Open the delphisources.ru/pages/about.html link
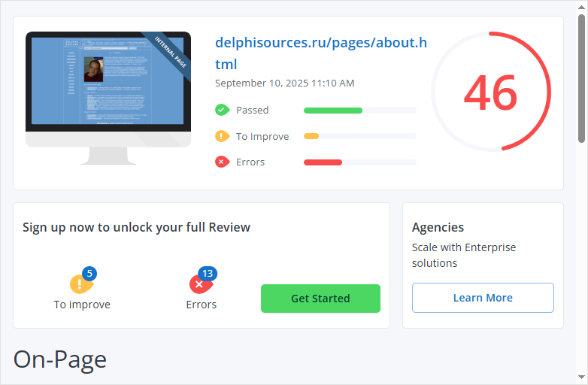Image resolution: width=588 pixels, height=385 pixels. click(x=320, y=53)
